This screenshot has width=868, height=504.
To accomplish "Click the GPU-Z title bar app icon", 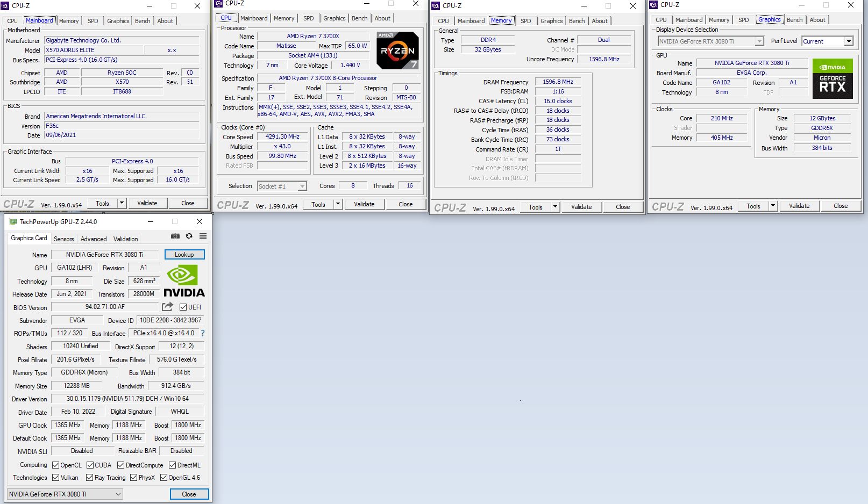I will (13, 221).
